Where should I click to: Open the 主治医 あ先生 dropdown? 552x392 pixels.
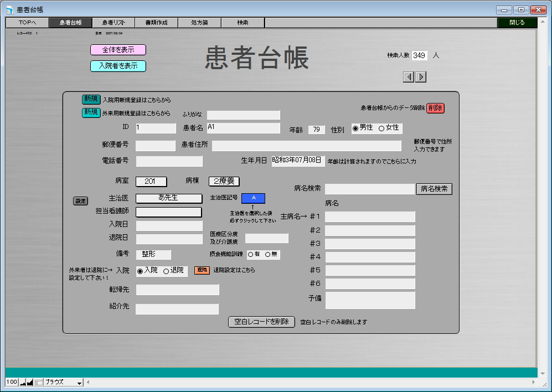(169, 198)
